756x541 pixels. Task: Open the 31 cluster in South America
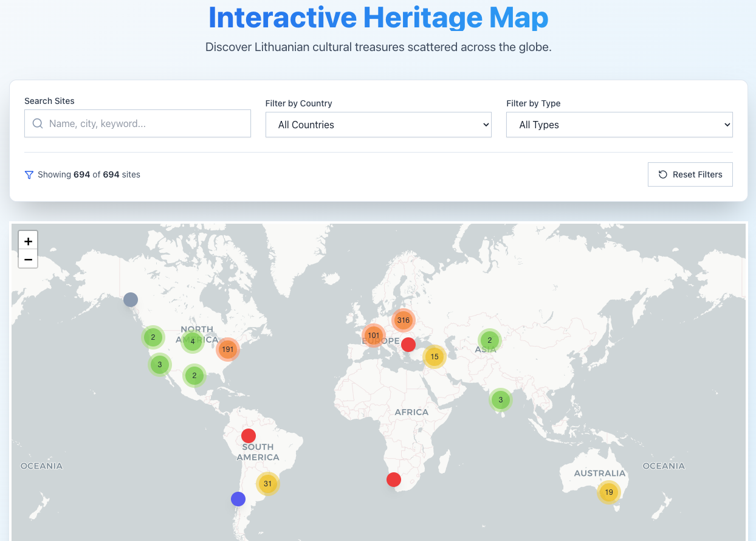267,484
